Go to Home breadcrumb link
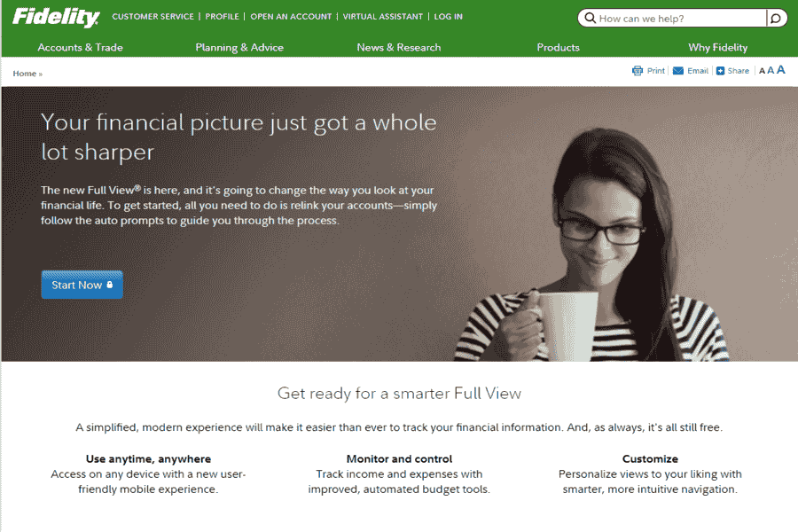Viewport: 798px width, 532px height. [25, 74]
